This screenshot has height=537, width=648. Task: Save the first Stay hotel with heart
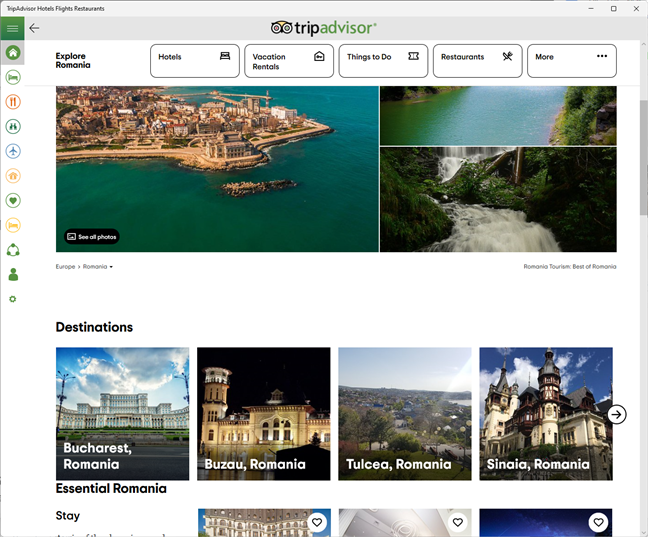point(317,522)
